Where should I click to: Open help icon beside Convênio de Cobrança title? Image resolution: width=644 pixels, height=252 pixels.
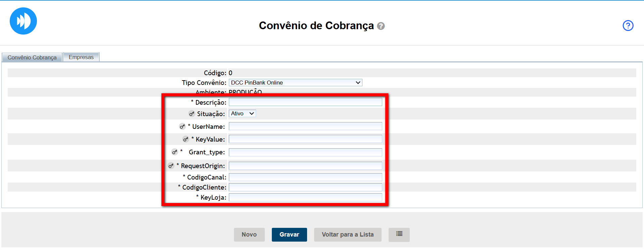tap(381, 26)
